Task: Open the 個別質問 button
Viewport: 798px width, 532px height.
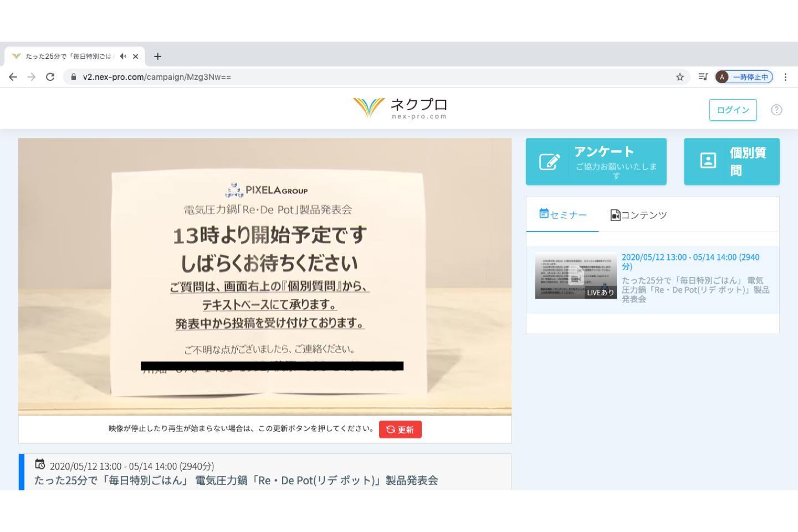Action: tap(731, 161)
